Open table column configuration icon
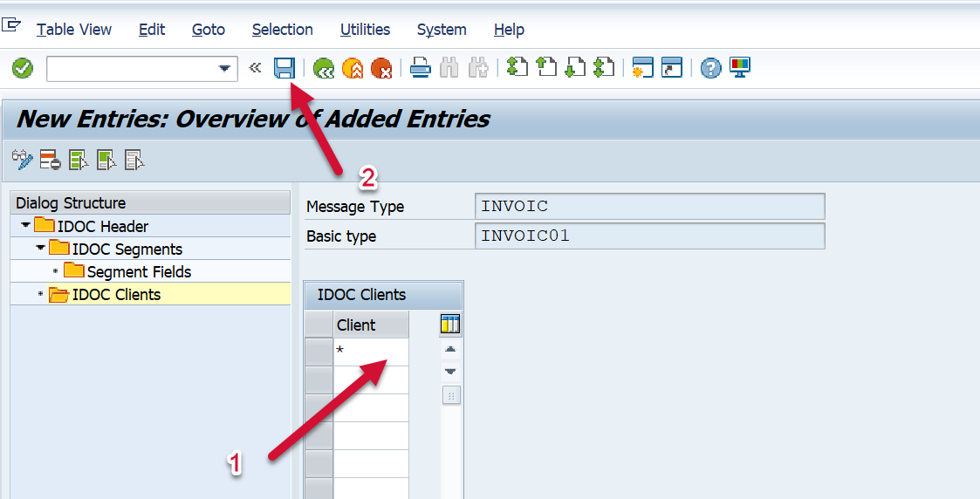 click(x=450, y=325)
